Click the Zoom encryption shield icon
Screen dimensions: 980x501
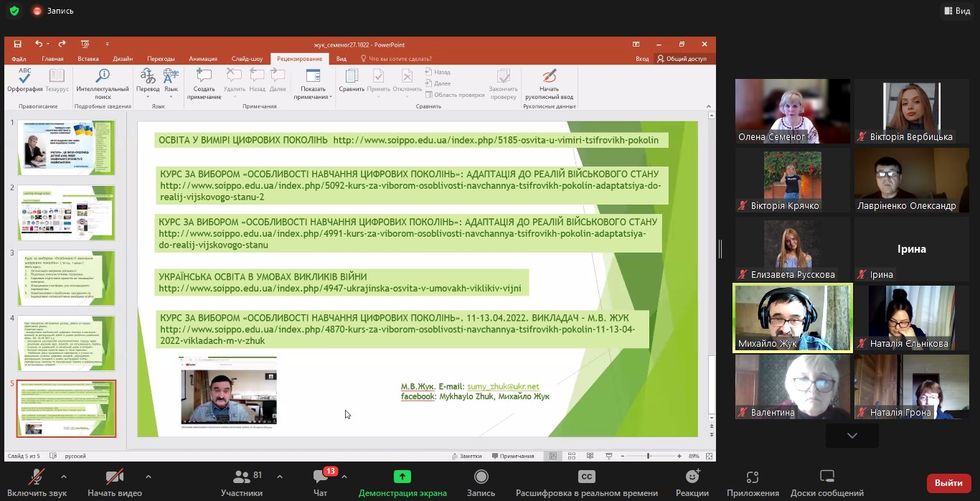pyautogui.click(x=14, y=11)
